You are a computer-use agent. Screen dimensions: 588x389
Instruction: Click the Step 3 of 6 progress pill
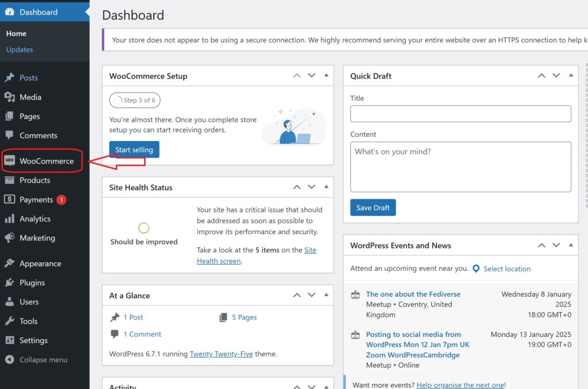134,100
